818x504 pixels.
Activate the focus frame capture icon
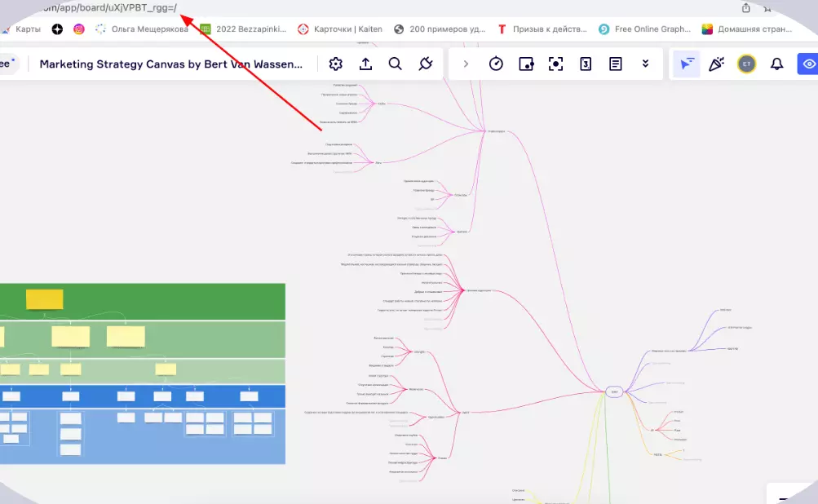pos(555,64)
